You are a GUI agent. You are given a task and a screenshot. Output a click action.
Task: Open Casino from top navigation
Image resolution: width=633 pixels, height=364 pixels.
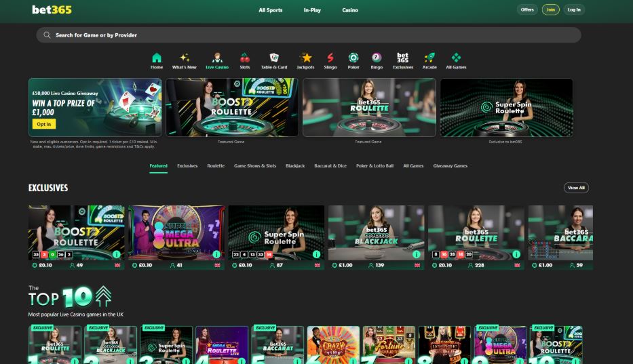pos(350,10)
